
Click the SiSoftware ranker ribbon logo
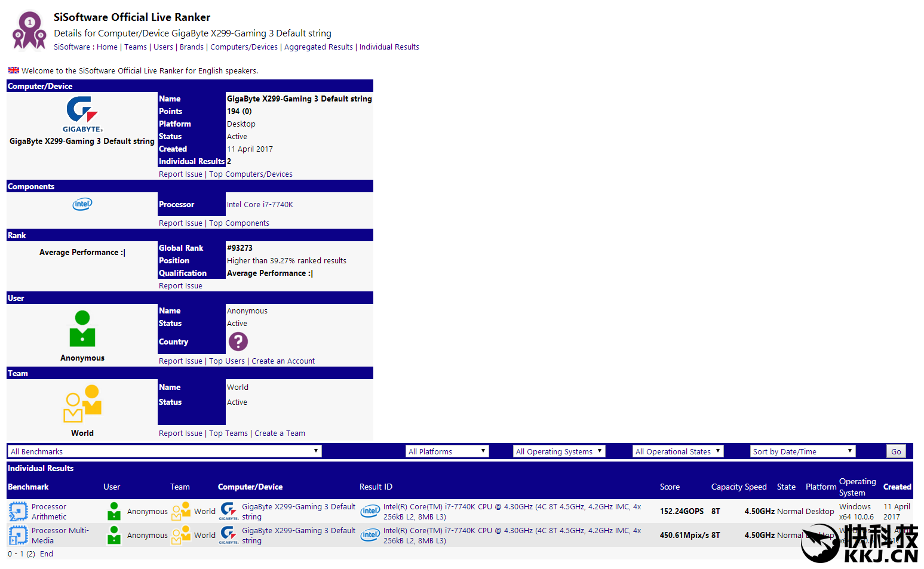tap(29, 30)
